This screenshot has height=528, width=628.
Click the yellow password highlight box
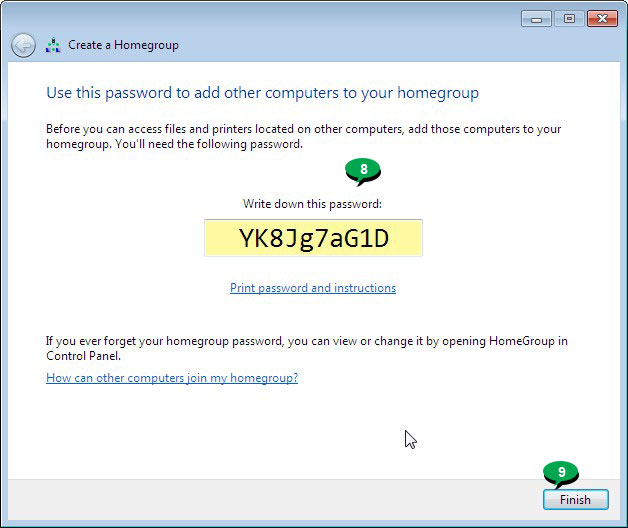(x=313, y=238)
